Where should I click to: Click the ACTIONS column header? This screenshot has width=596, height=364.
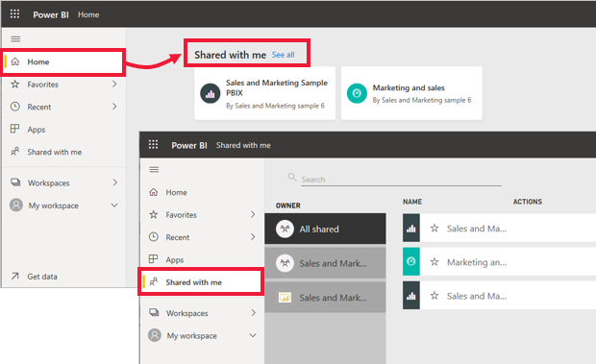pos(528,202)
